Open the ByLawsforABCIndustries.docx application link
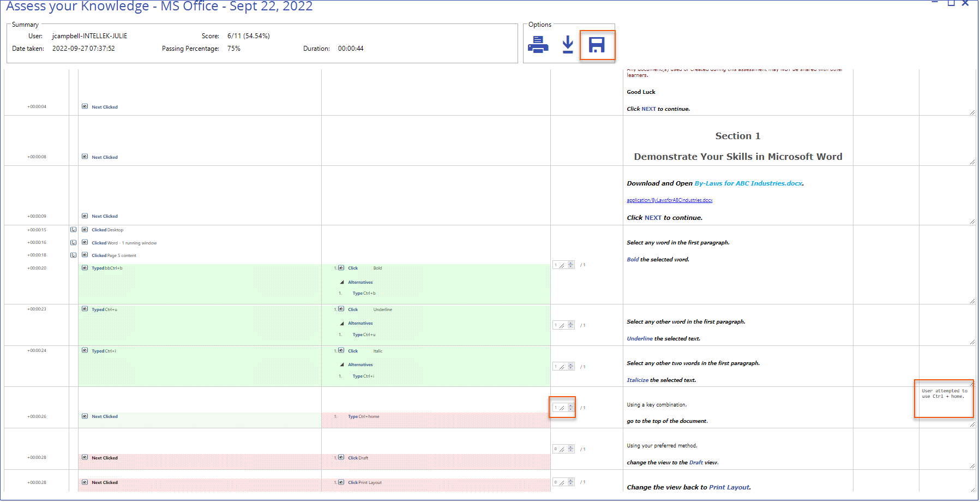The width and height of the screenshot is (980, 502). [670, 200]
